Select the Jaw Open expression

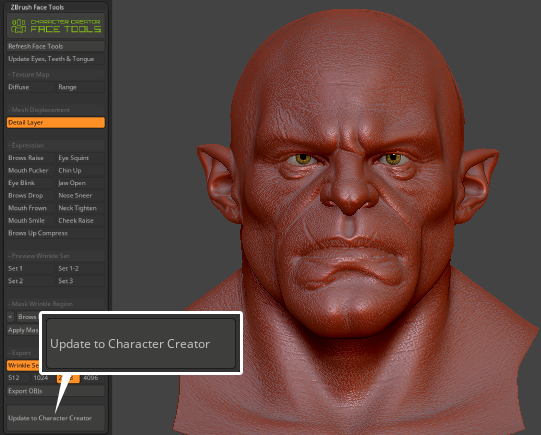pyautogui.click(x=80, y=183)
